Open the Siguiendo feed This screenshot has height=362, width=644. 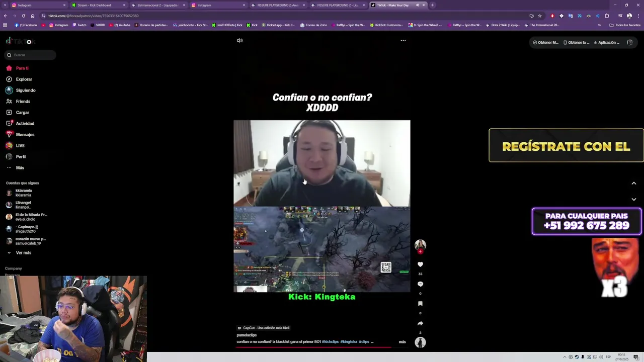21,90
